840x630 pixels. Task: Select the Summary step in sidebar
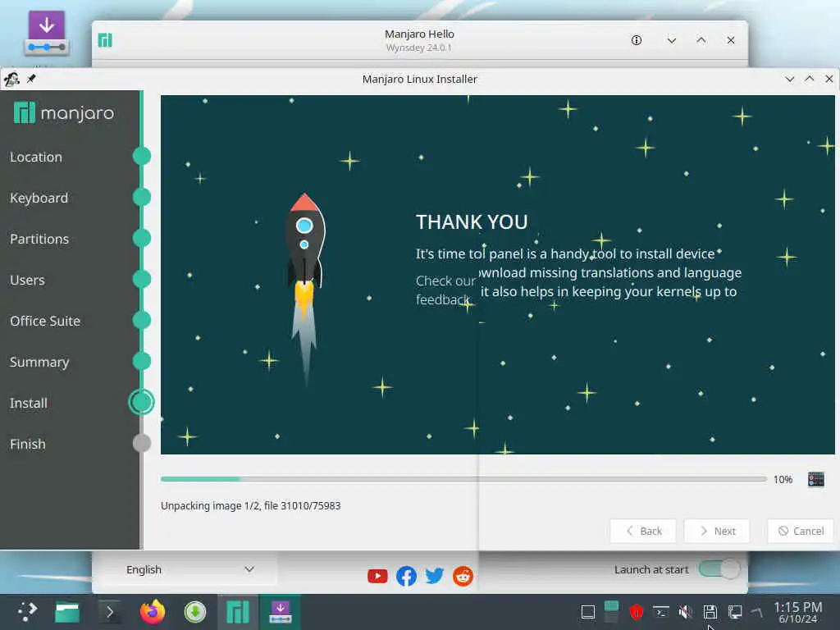pyautogui.click(x=39, y=362)
